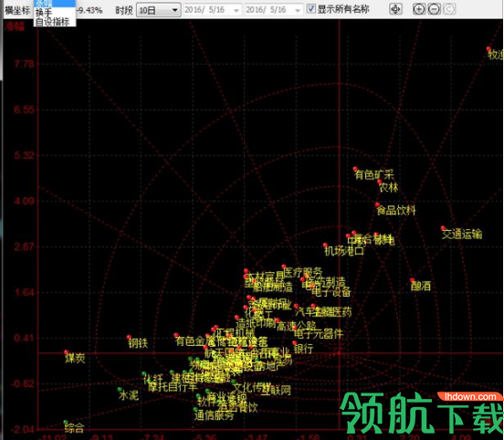Select the 机场港口 data point
504x440 pixels.
pyautogui.click(x=325, y=246)
